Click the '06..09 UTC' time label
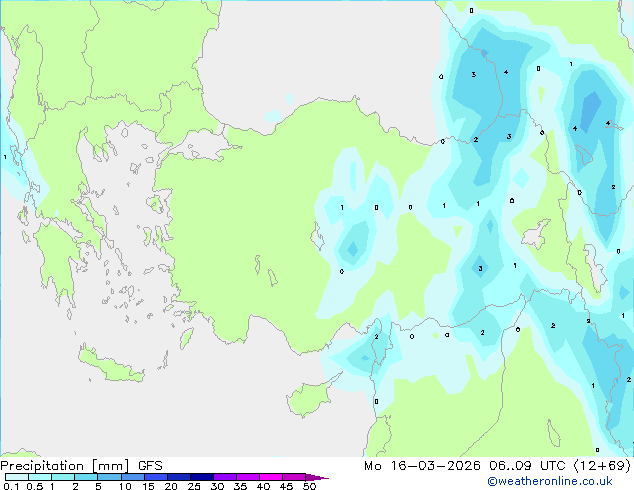The width and height of the screenshot is (634, 490). [527, 466]
